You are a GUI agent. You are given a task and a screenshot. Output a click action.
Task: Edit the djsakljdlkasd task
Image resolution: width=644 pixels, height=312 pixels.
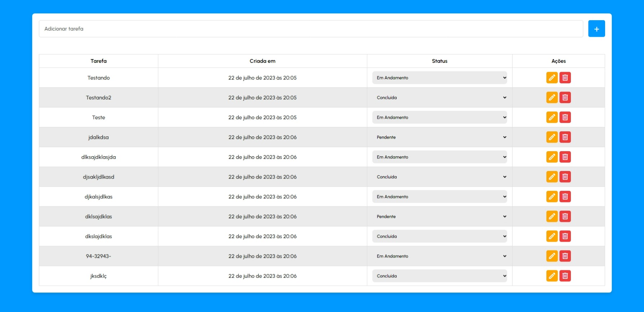click(x=552, y=177)
